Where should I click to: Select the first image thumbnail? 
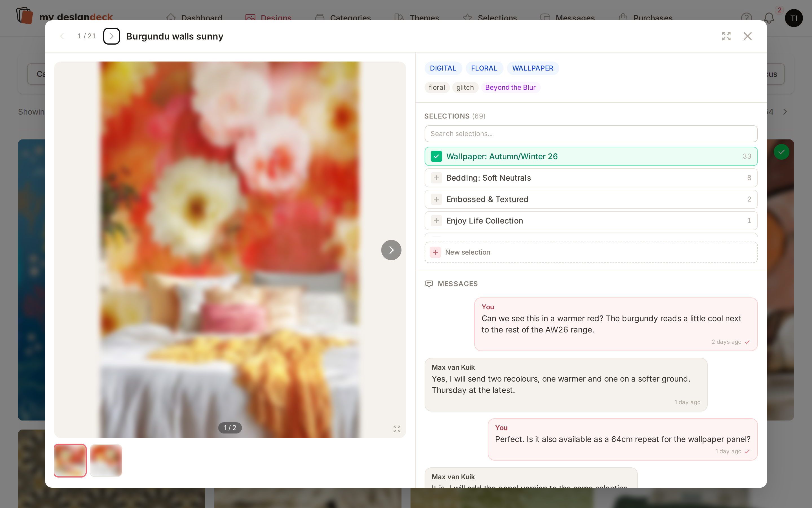click(70, 460)
